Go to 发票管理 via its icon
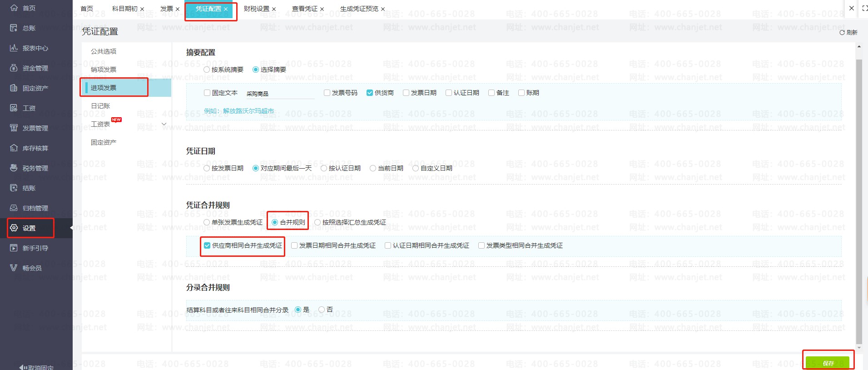 [x=14, y=128]
